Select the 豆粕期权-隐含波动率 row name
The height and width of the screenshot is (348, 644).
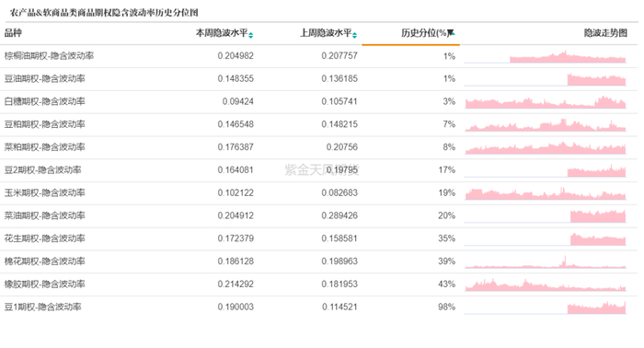(x=45, y=124)
